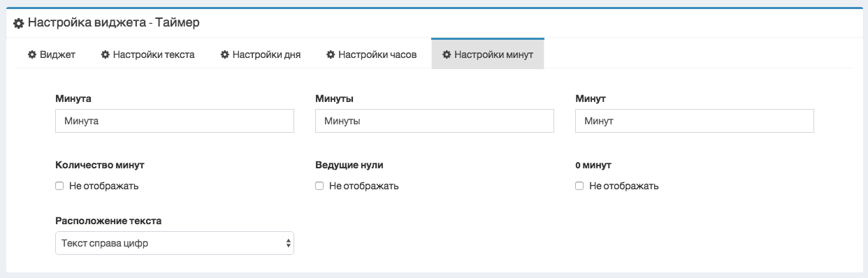Enable Не отображать under 0 минут

click(579, 186)
